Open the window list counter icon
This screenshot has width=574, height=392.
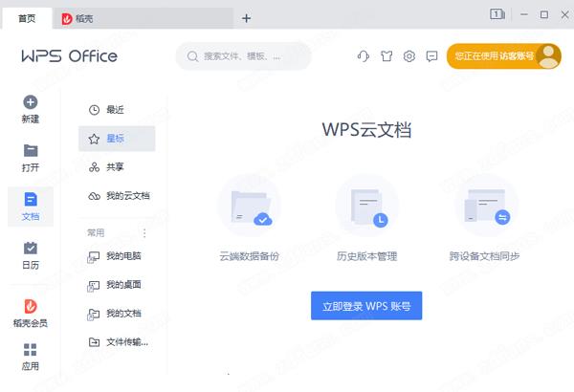(x=497, y=14)
